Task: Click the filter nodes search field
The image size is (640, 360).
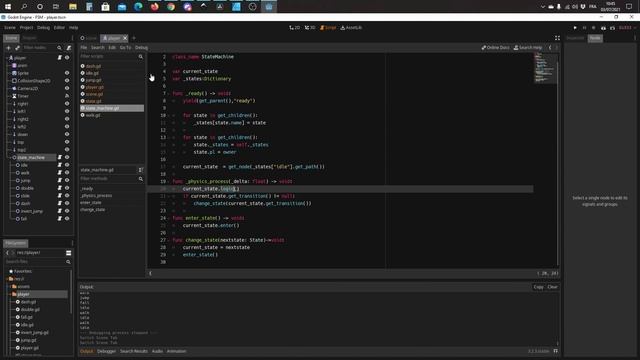Action: coord(40,48)
